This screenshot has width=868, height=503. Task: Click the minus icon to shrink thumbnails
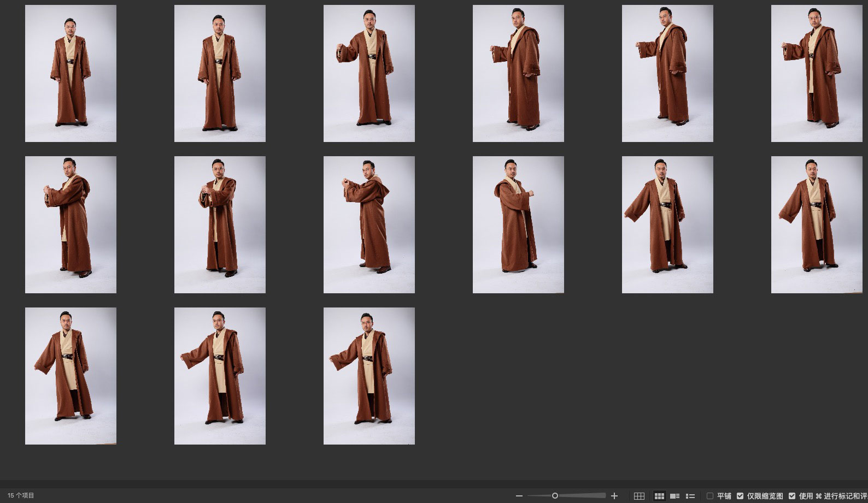[x=519, y=496]
